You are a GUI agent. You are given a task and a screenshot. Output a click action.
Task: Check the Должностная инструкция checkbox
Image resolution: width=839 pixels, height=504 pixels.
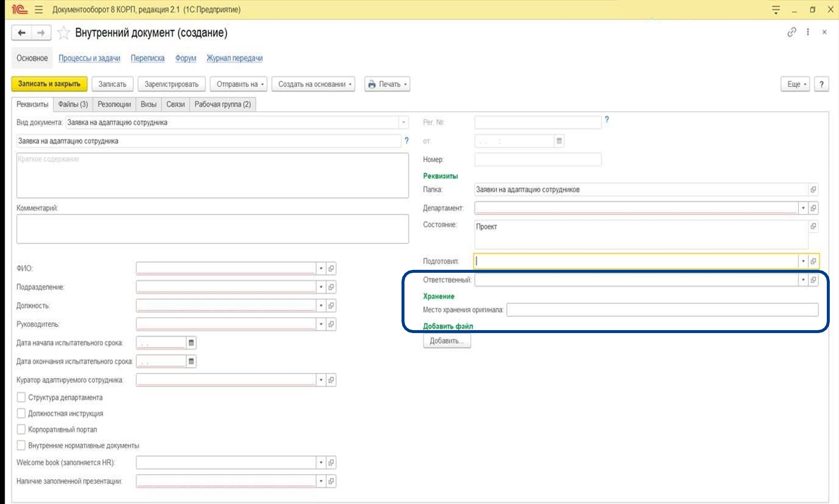[x=21, y=413]
